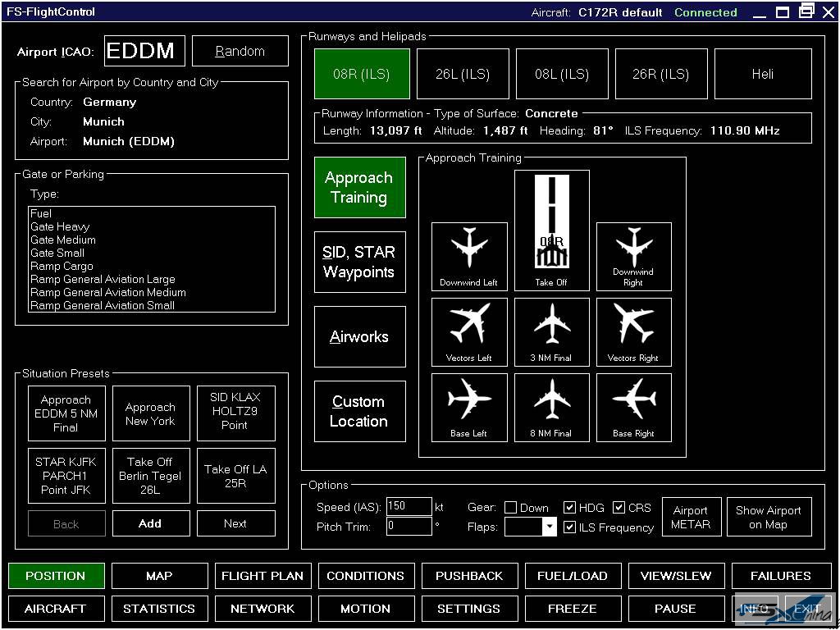Screen dimensions: 840x630
Task: Click Add in Situation Presets
Action: click(151, 523)
